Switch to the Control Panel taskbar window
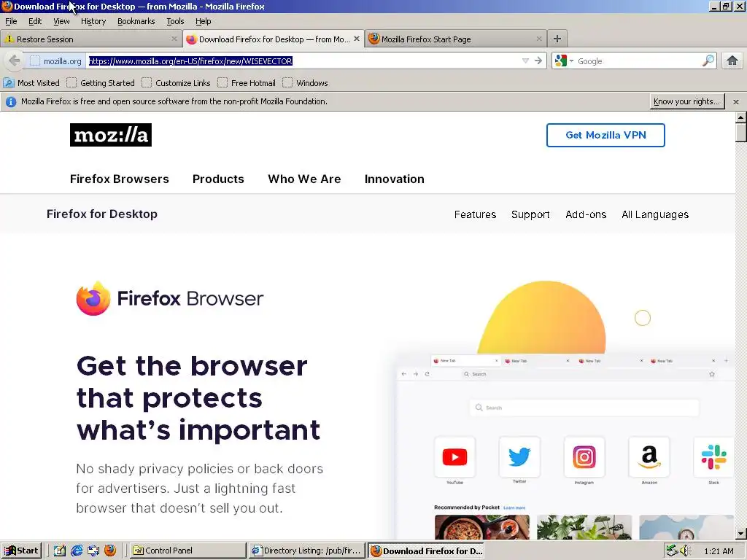 188,551
